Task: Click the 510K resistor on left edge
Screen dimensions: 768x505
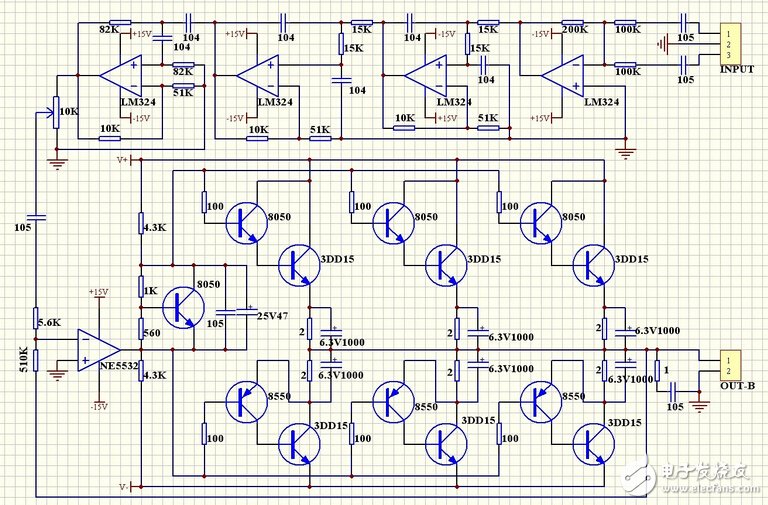Action: point(35,359)
